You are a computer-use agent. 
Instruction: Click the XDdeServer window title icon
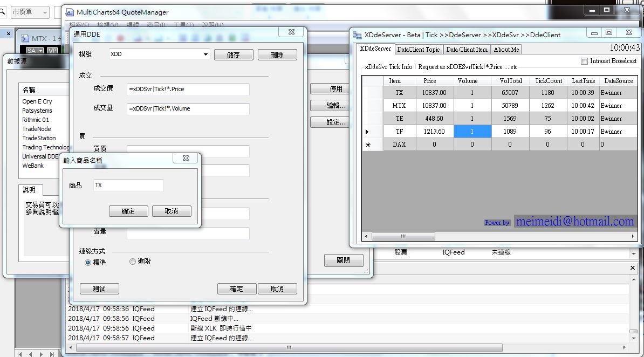pyautogui.click(x=357, y=36)
